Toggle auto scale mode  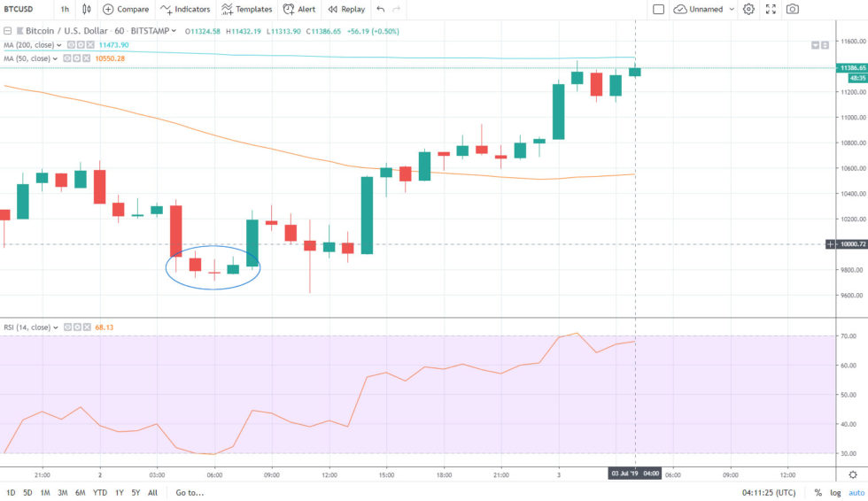pyautogui.click(x=856, y=492)
